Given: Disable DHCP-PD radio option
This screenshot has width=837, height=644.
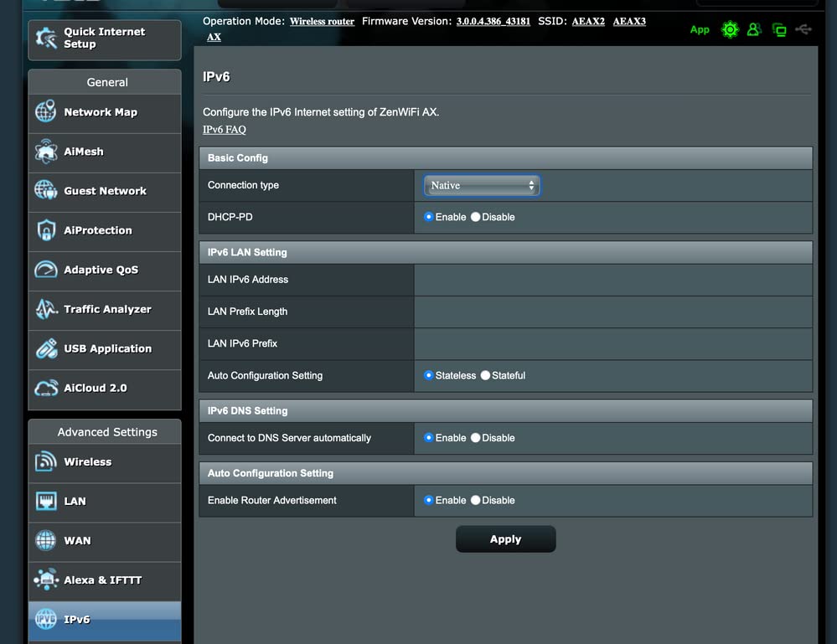Looking at the screenshot, I should pyautogui.click(x=476, y=217).
